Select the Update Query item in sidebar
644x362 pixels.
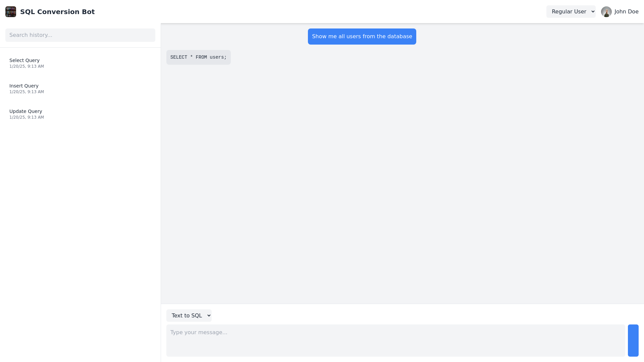coord(80,114)
